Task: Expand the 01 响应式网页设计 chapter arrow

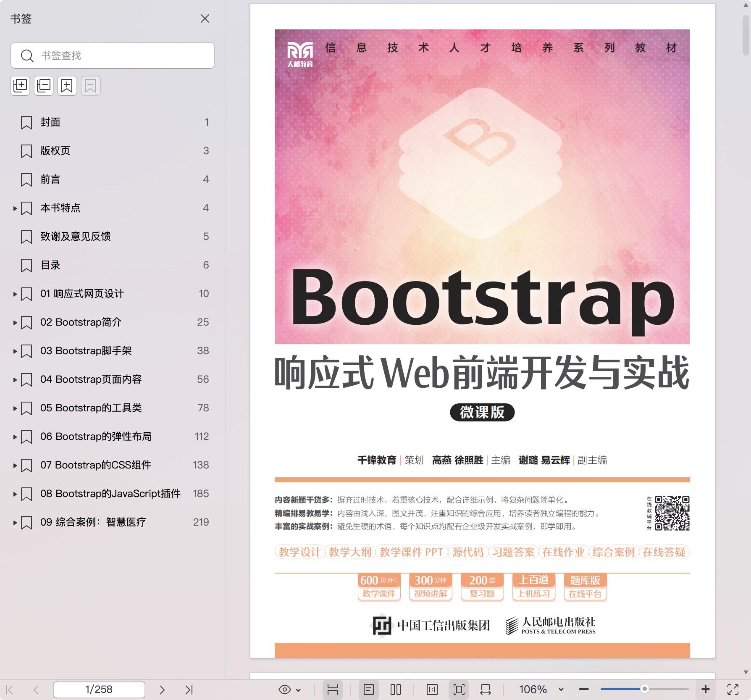Action: click(15, 294)
